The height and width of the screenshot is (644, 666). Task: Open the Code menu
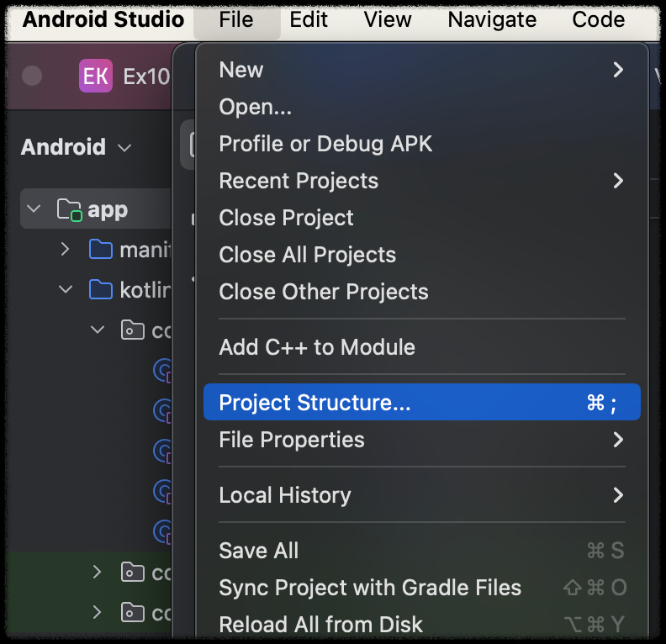pyautogui.click(x=598, y=19)
